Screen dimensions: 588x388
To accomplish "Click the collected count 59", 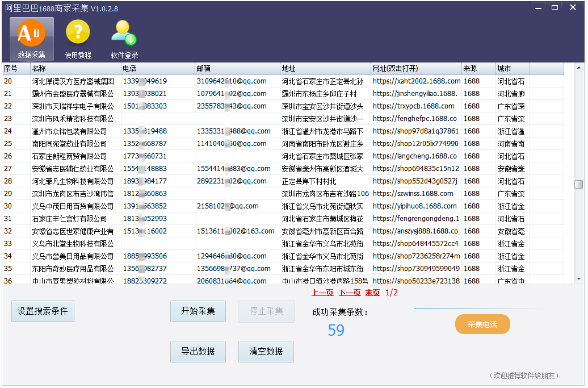I will pyautogui.click(x=336, y=330).
